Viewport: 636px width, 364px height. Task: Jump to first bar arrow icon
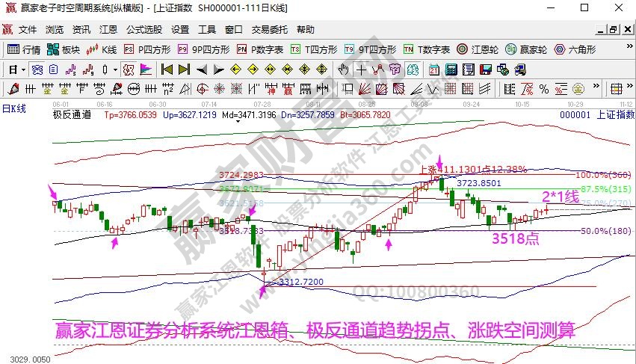[x=166, y=70]
